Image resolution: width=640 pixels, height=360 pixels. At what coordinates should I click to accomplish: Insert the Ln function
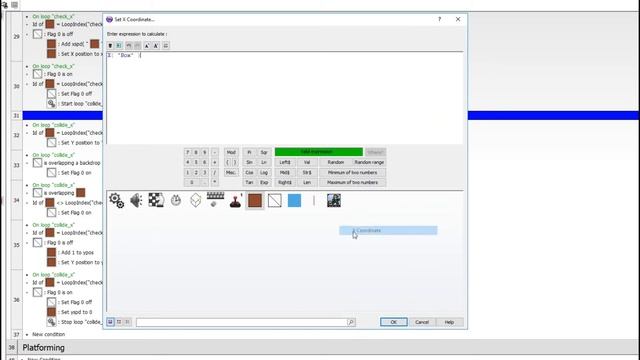[x=264, y=162]
